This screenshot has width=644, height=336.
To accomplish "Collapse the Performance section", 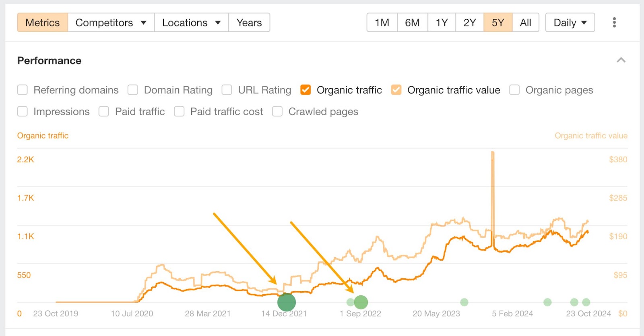I will [621, 60].
